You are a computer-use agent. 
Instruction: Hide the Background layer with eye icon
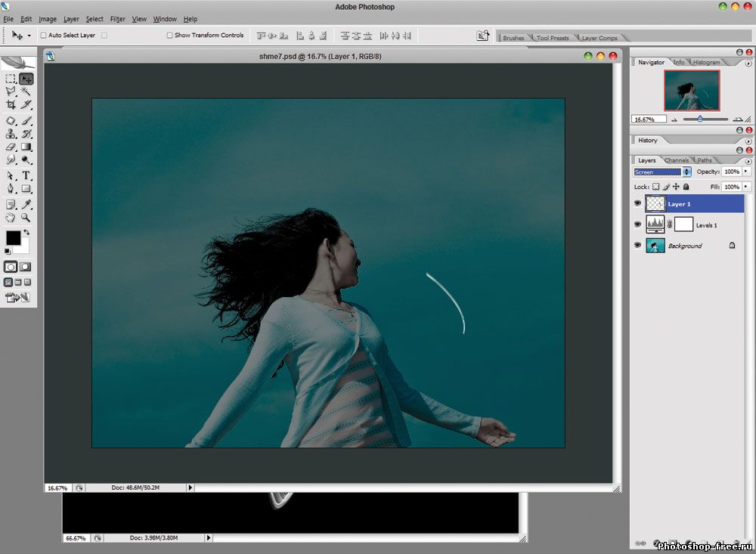(637, 246)
